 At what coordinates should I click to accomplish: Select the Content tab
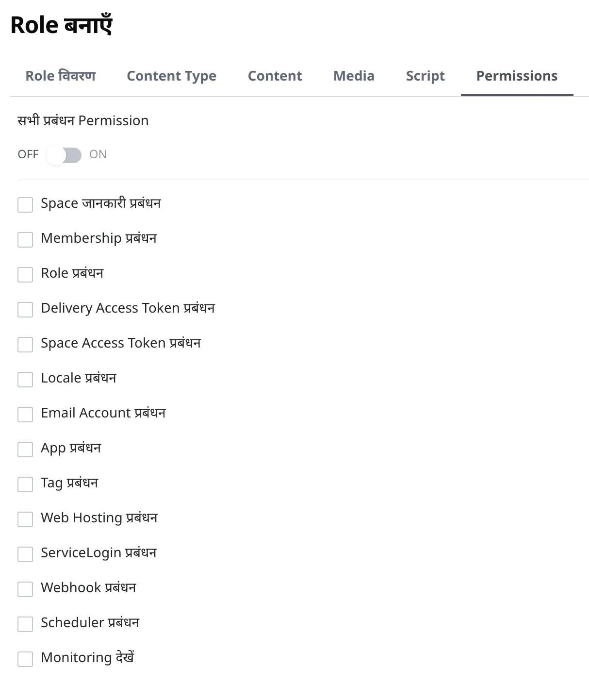point(275,76)
